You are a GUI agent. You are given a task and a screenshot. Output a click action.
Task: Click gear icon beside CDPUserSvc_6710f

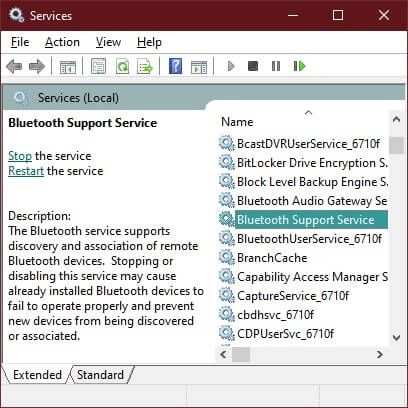tap(227, 334)
